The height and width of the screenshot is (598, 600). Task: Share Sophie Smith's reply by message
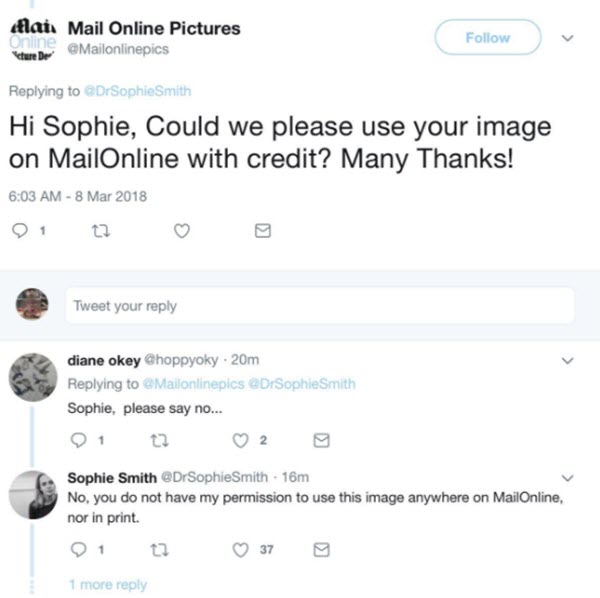(x=320, y=548)
